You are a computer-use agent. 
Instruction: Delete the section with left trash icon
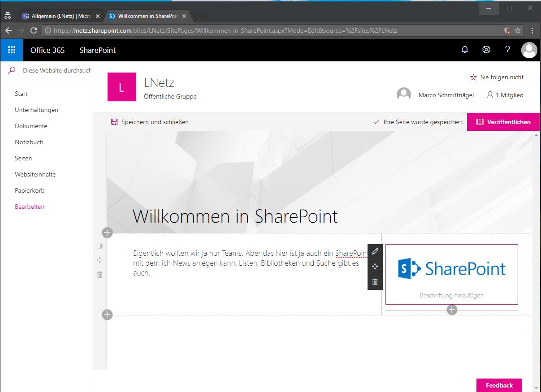click(x=100, y=274)
